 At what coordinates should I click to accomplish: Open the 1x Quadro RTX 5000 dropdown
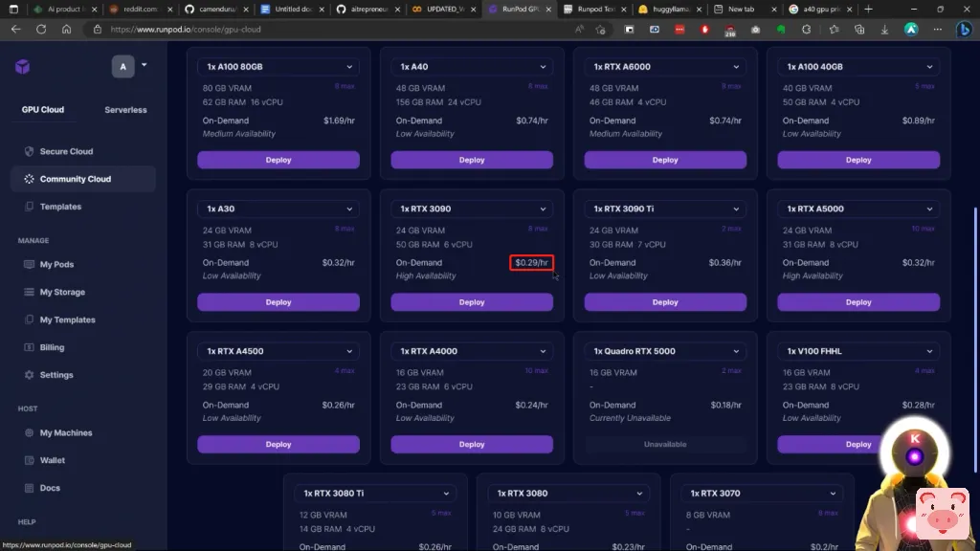click(665, 351)
